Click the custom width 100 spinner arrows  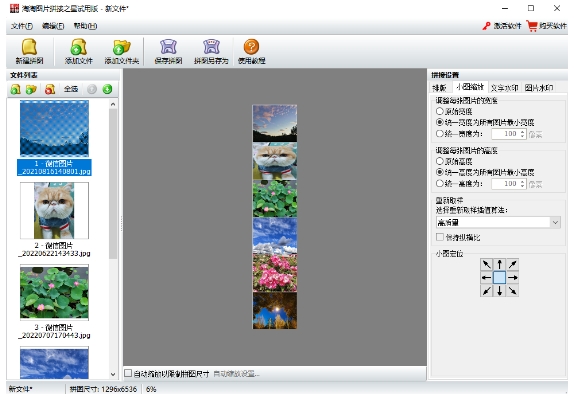pyautogui.click(x=522, y=134)
